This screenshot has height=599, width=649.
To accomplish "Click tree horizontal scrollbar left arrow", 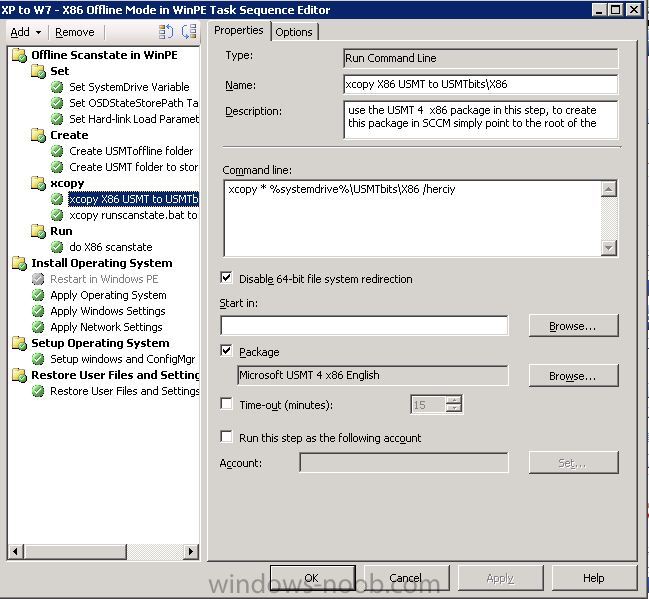I will point(16,551).
